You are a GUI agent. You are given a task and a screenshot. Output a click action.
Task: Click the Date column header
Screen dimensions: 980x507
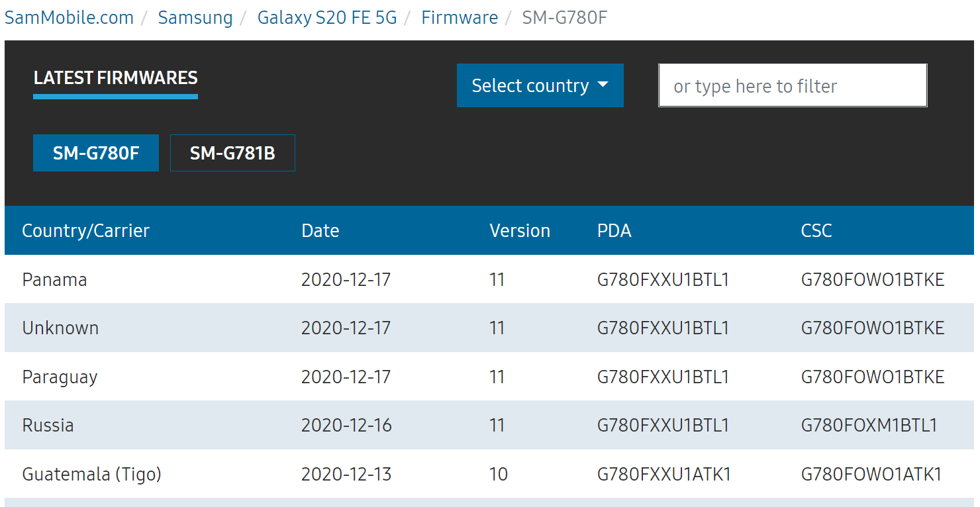320,230
